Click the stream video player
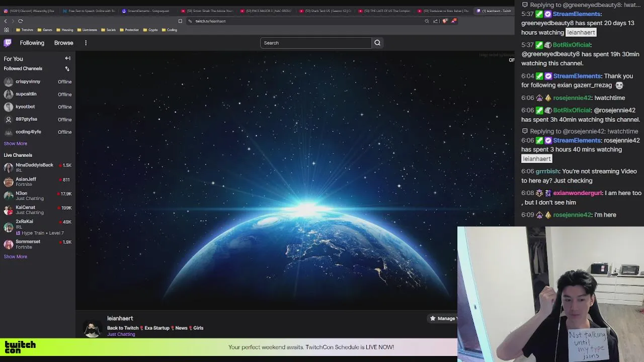Viewport: 644px width, 362px height. [295, 181]
